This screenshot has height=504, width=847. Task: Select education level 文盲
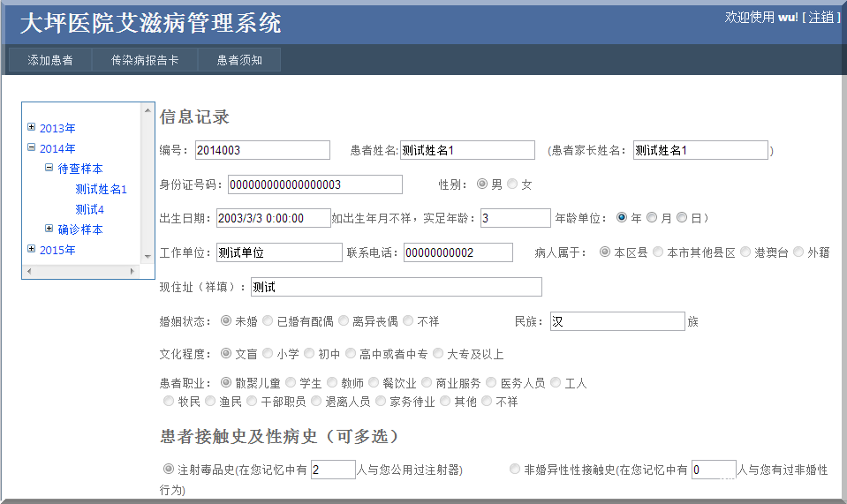pyautogui.click(x=226, y=353)
